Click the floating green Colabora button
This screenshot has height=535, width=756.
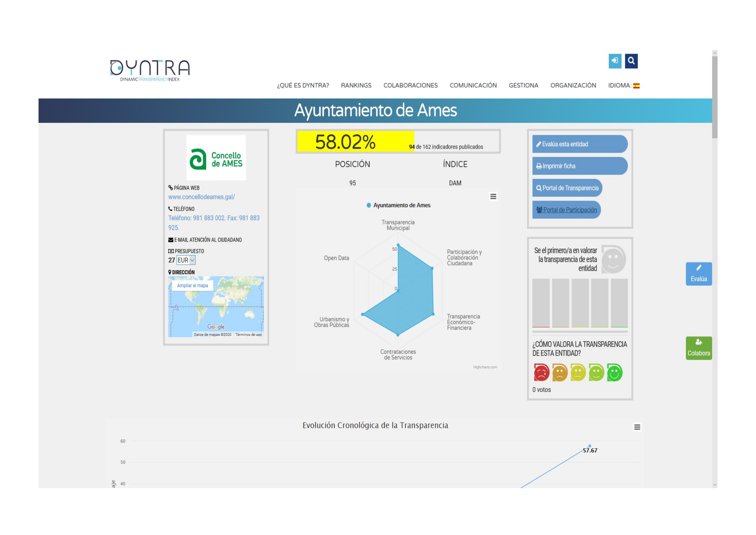click(x=699, y=348)
